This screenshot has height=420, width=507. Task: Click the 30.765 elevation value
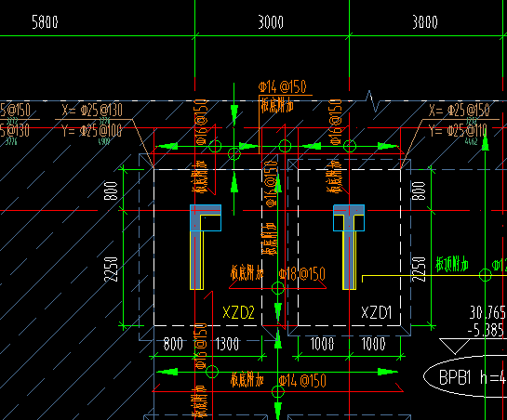pos(487,312)
